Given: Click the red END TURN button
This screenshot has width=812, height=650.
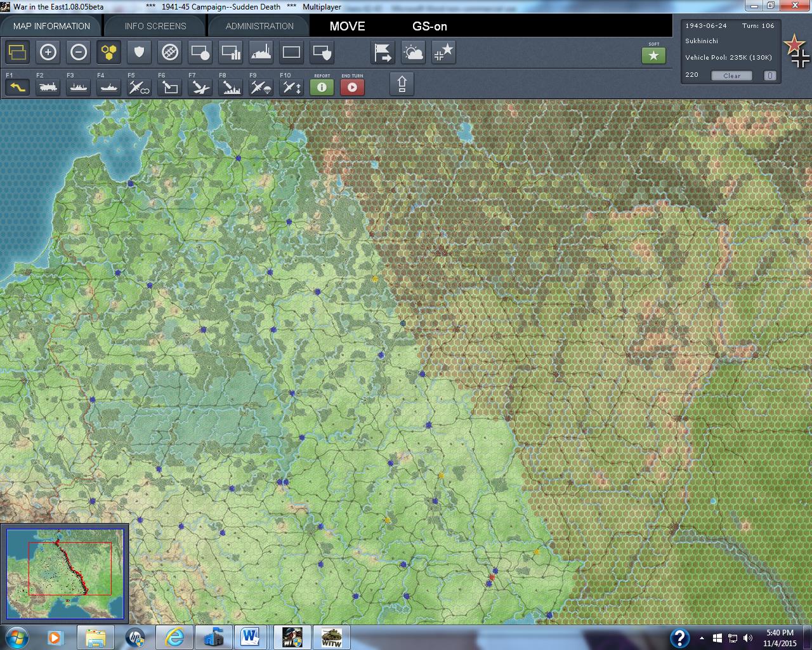Looking at the screenshot, I should pyautogui.click(x=352, y=87).
